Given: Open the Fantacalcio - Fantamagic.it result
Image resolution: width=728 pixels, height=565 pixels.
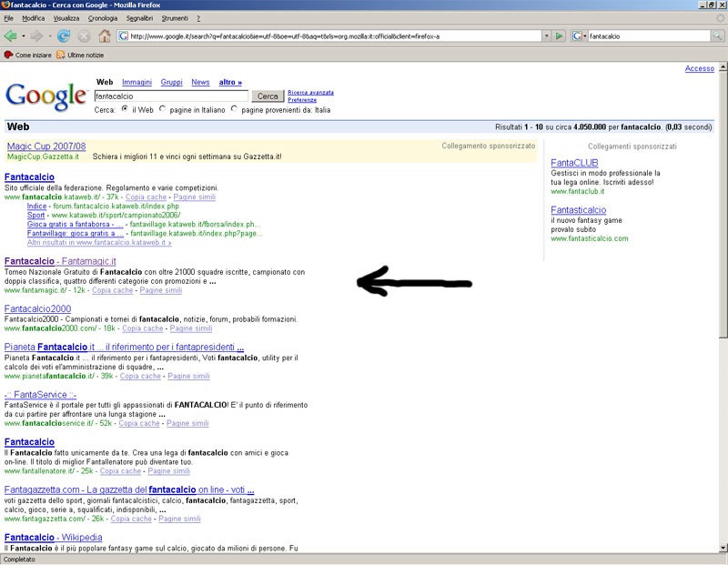Looking at the screenshot, I should click(x=60, y=261).
